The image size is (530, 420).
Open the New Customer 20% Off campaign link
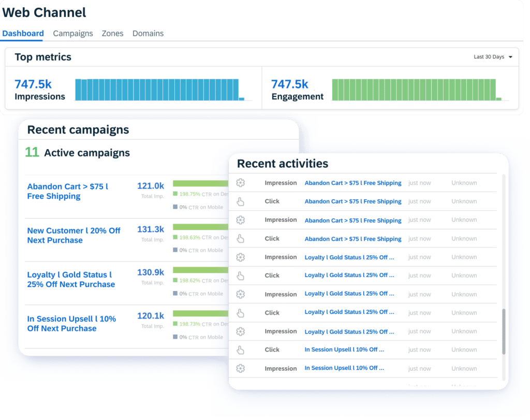click(x=74, y=235)
